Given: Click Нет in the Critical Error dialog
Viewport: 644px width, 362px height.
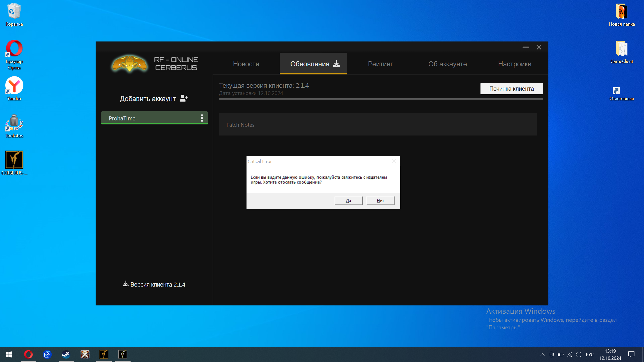Looking at the screenshot, I should pos(380,201).
